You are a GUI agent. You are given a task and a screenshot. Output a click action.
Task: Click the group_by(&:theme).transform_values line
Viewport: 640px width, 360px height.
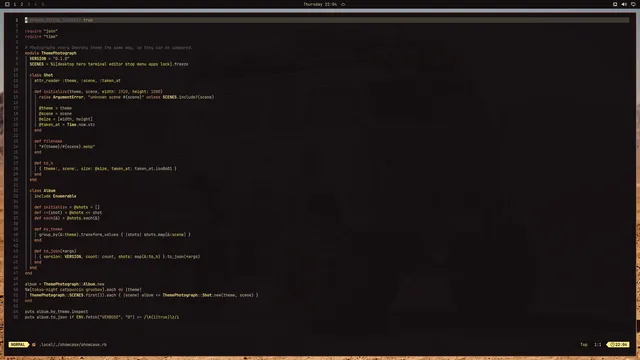[x=114, y=235]
